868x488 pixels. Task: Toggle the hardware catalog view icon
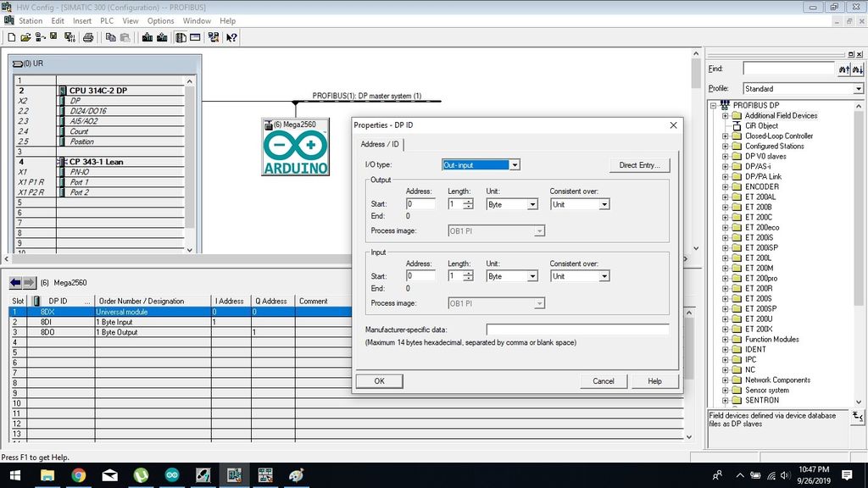point(181,37)
